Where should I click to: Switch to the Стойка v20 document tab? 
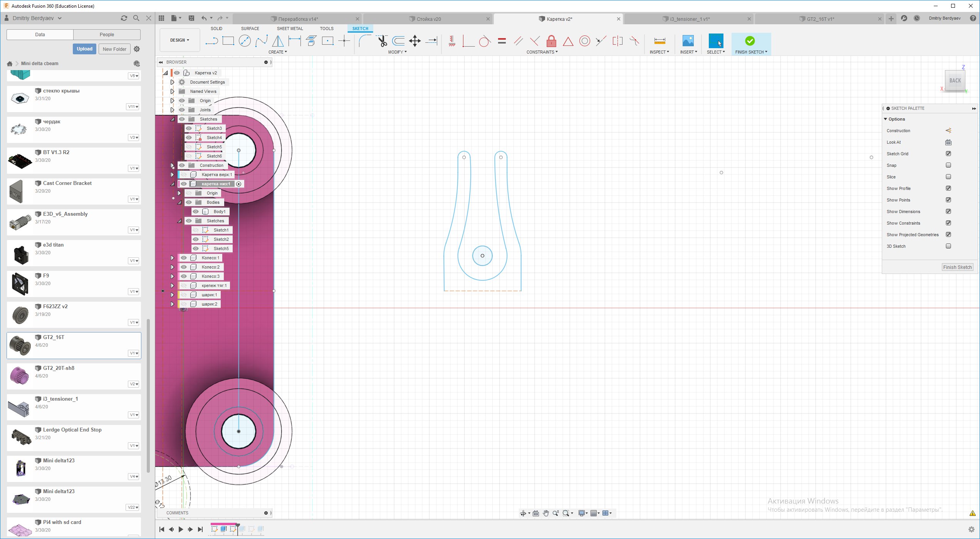coord(428,19)
